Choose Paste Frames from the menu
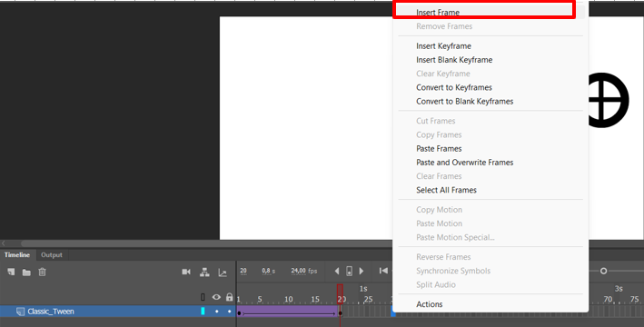Viewport: 644px width, 327px height. point(439,149)
